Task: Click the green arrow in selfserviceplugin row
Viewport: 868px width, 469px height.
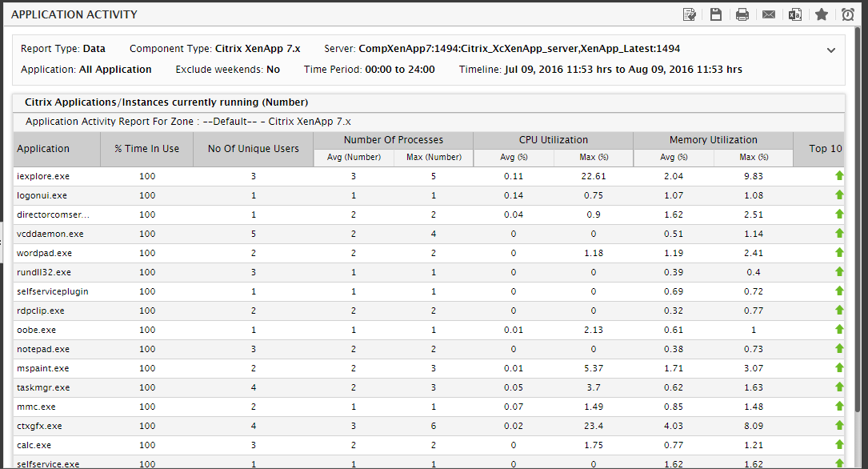Action: tap(839, 291)
